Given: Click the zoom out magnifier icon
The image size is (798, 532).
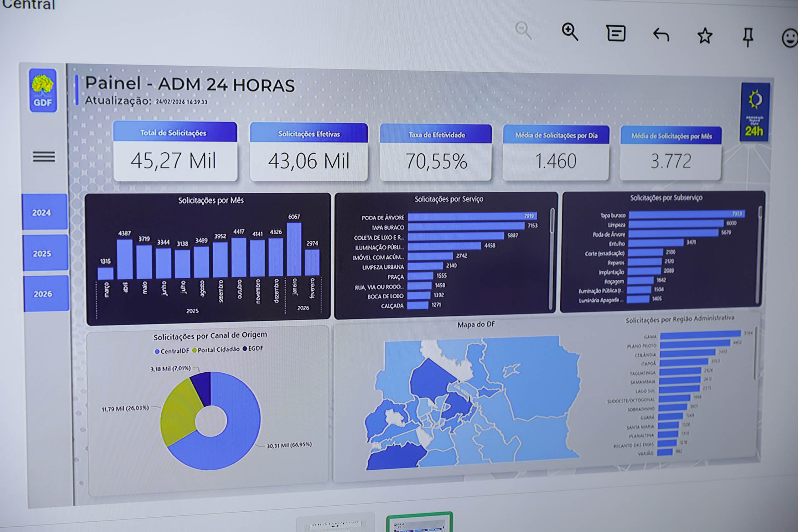Looking at the screenshot, I should (523, 29).
